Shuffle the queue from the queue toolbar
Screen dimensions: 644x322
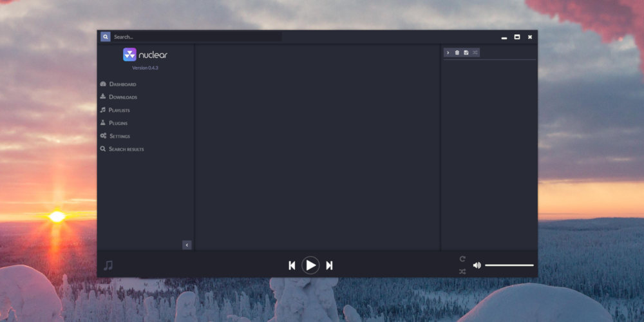click(475, 52)
